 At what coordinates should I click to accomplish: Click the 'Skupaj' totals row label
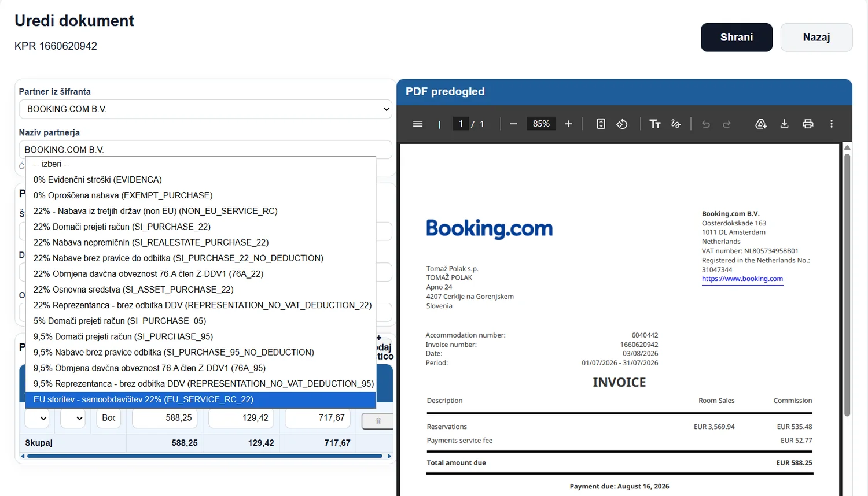tap(39, 443)
